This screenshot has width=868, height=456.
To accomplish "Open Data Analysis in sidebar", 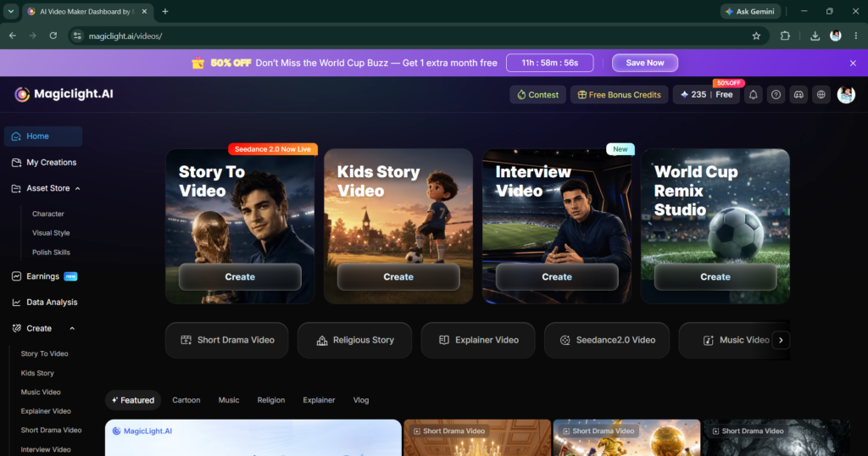I will (x=43, y=302).
